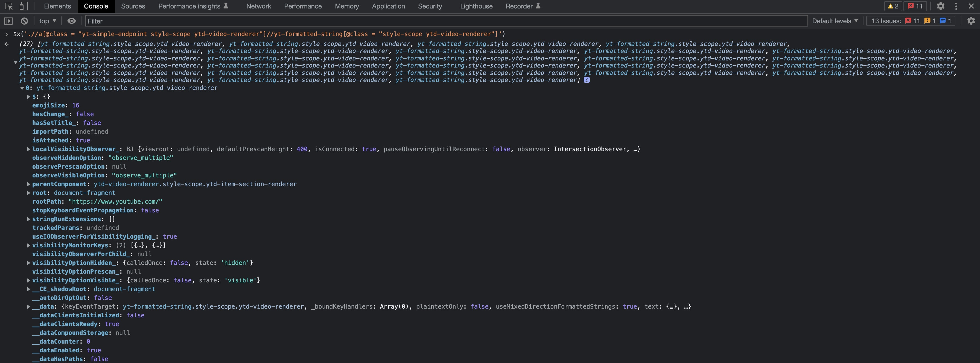Click the rootPath youtube.com URL string
The height and width of the screenshot is (363, 980).
[115, 201]
